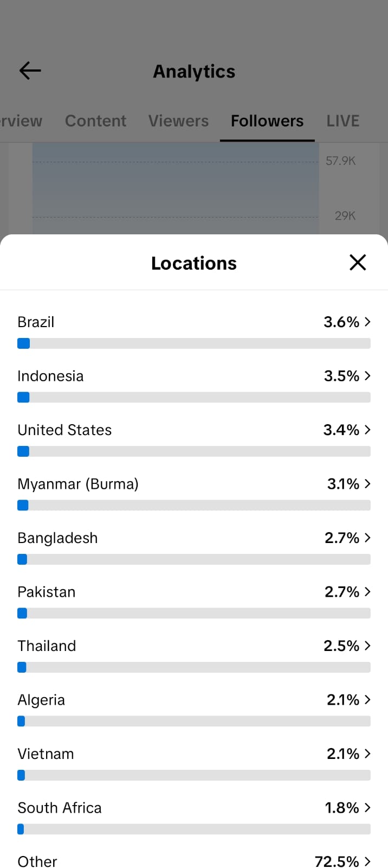
Task: Open Pakistan details chevron
Action: click(367, 591)
